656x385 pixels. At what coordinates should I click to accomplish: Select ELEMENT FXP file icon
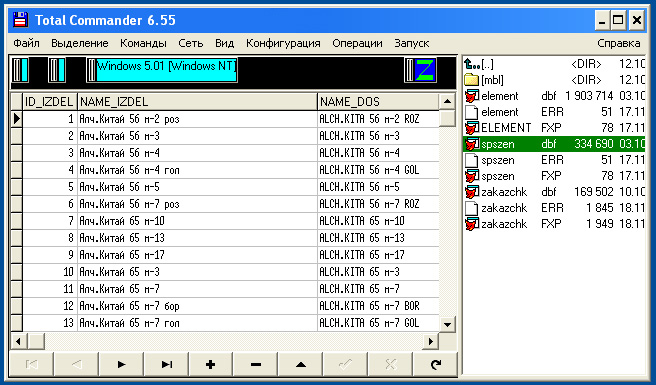[x=472, y=128]
